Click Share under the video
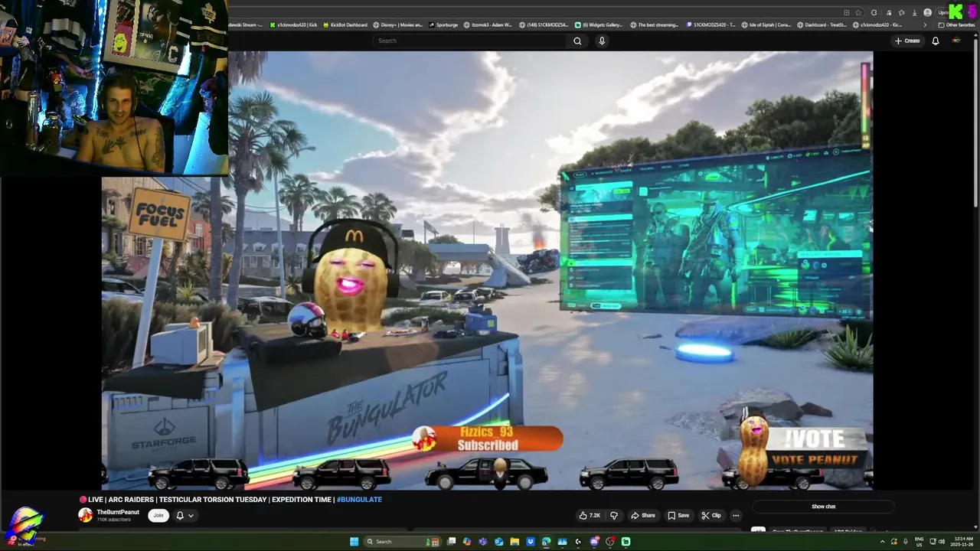The height and width of the screenshot is (551, 980). coord(643,516)
